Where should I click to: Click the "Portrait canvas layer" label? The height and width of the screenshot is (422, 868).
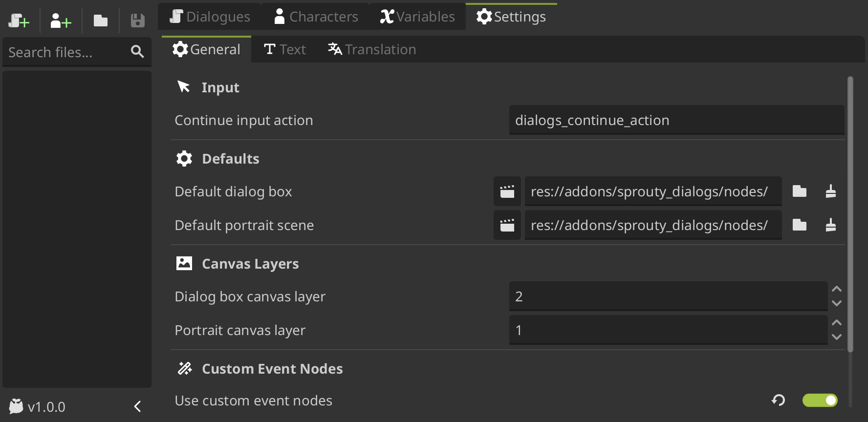tap(240, 330)
